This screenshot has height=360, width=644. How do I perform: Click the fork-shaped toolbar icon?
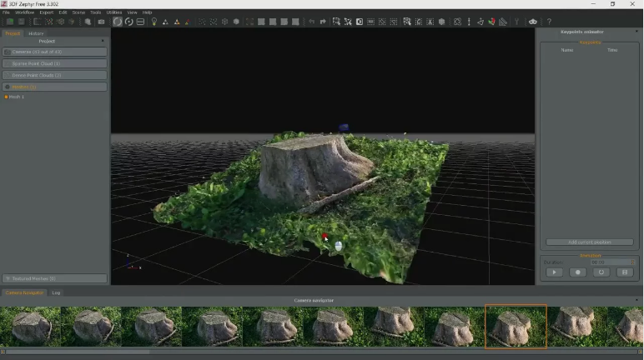[x=516, y=22]
